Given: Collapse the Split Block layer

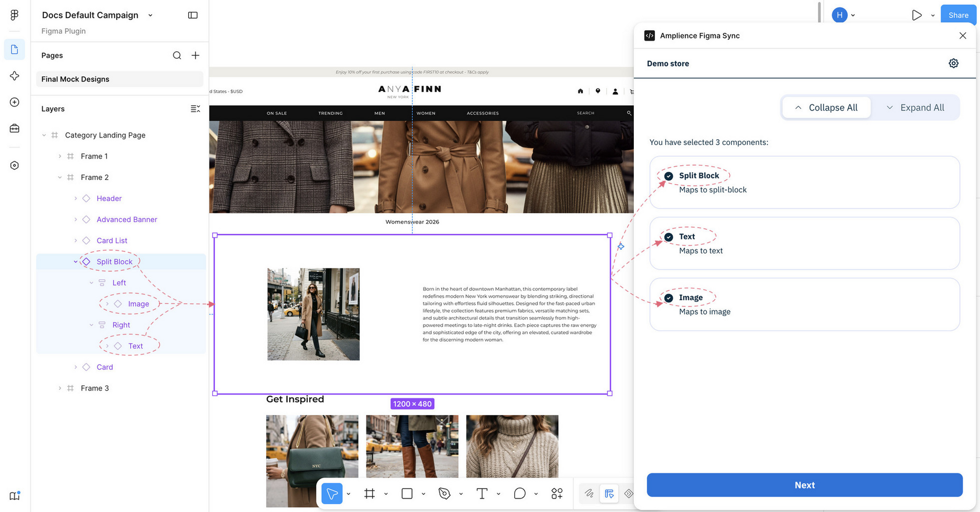Looking at the screenshot, I should [x=76, y=262].
